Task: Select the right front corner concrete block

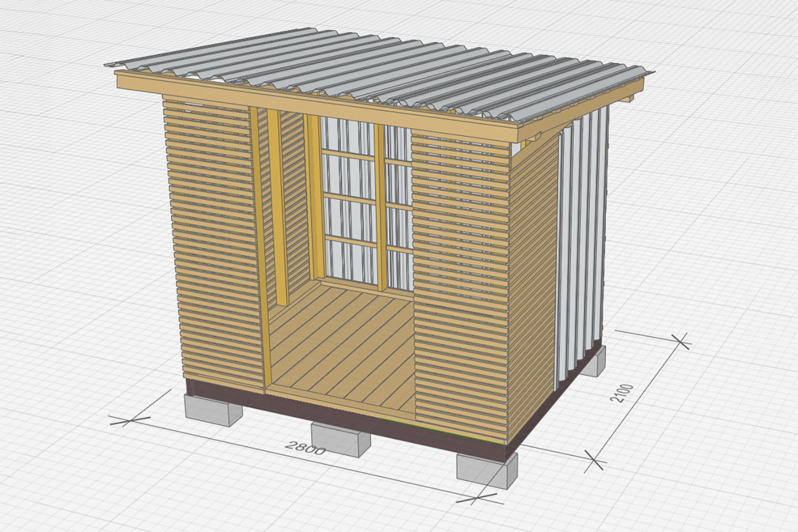Action: click(487, 469)
